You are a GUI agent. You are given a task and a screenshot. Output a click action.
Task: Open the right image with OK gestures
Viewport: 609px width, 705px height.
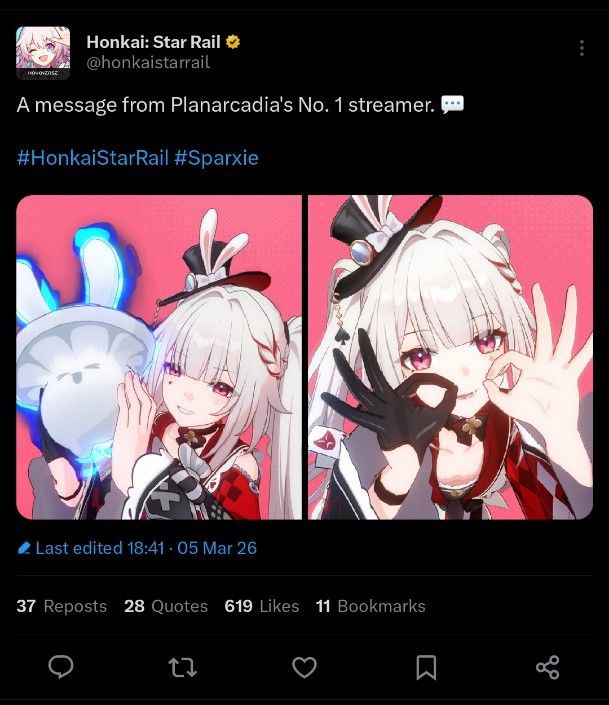click(450, 357)
